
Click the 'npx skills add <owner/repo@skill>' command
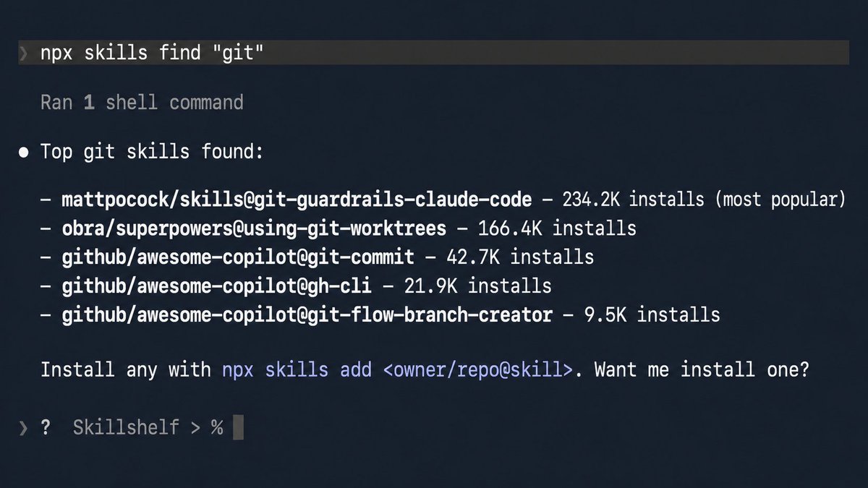pos(398,370)
